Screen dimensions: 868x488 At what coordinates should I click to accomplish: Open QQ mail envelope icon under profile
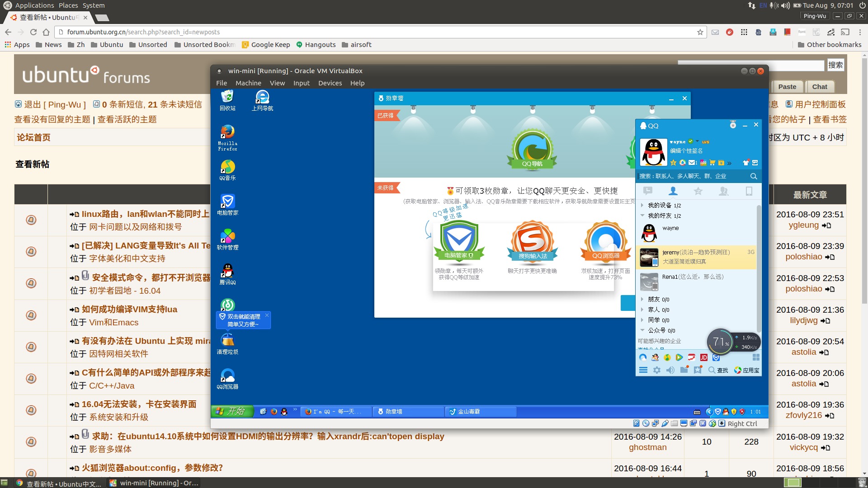pos(692,163)
